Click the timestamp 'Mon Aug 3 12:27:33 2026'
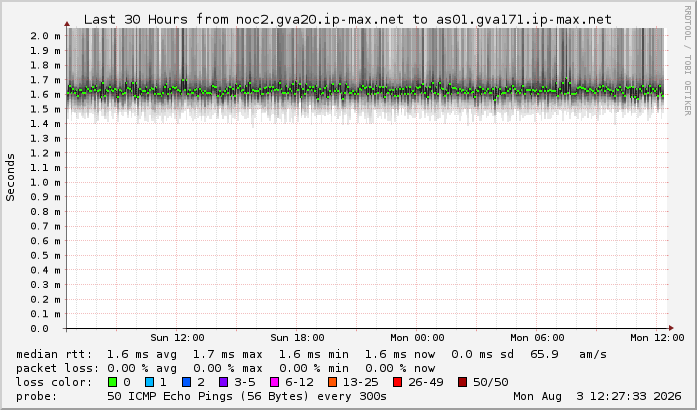Image resolution: width=697 pixels, height=410 pixels. click(x=597, y=396)
